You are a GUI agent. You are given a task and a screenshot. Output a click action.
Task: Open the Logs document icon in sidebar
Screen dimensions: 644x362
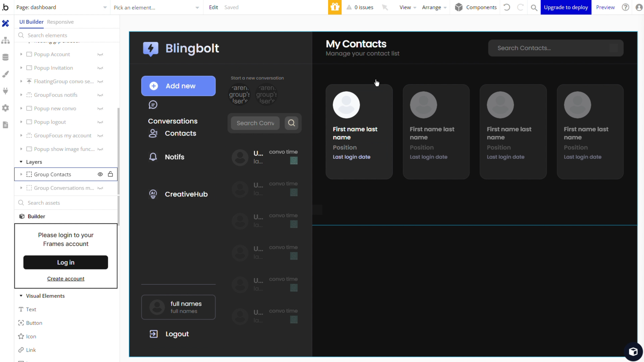point(5,125)
